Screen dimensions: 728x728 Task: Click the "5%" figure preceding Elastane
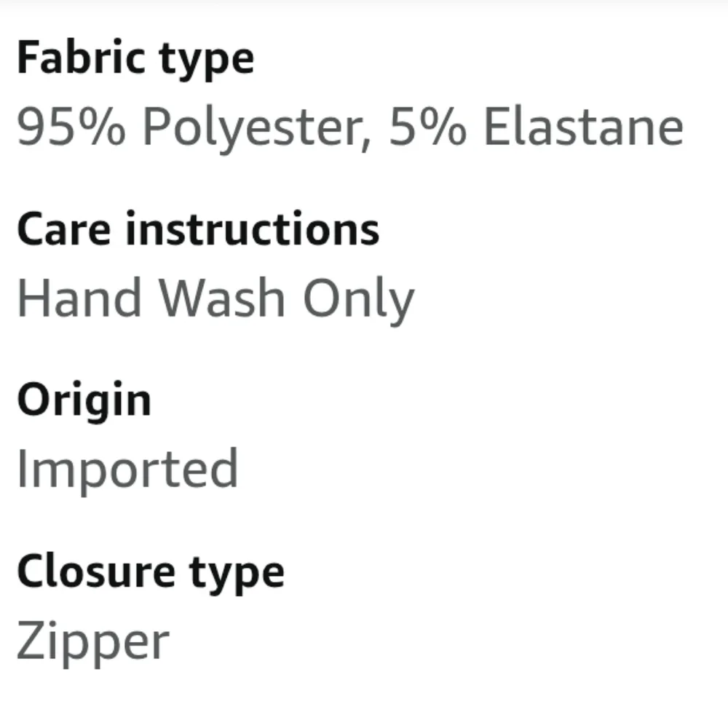[427, 126]
